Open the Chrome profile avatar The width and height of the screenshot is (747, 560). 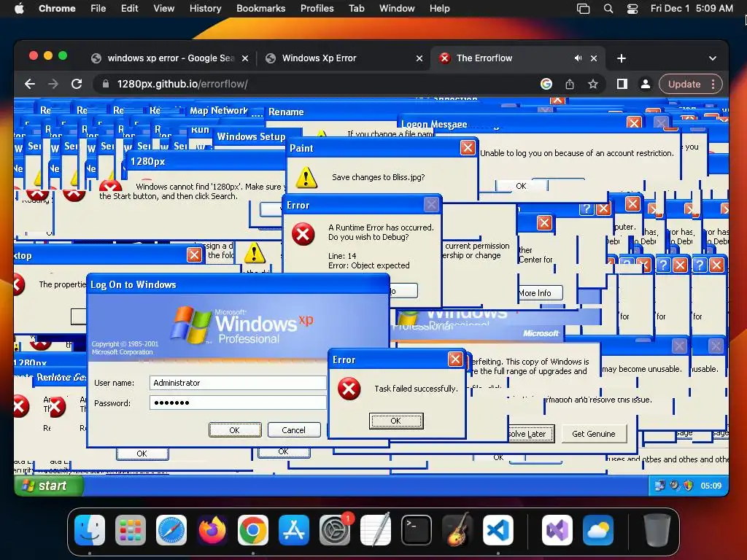pyautogui.click(x=645, y=84)
